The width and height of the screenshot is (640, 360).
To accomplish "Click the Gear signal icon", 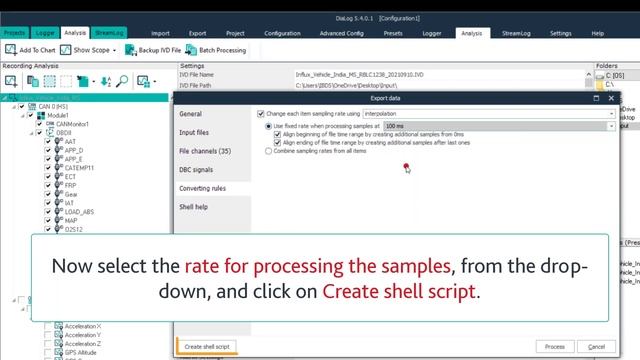I will (x=59, y=194).
